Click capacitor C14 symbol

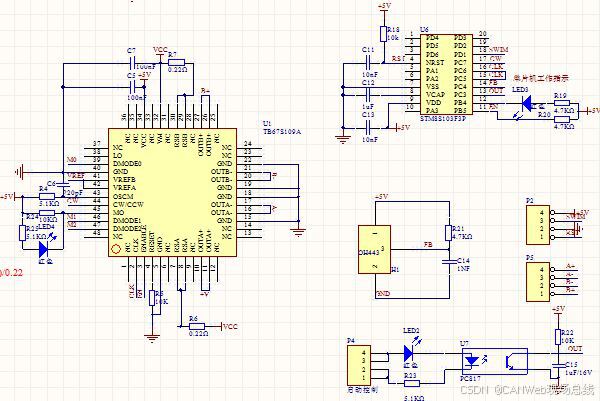click(449, 262)
